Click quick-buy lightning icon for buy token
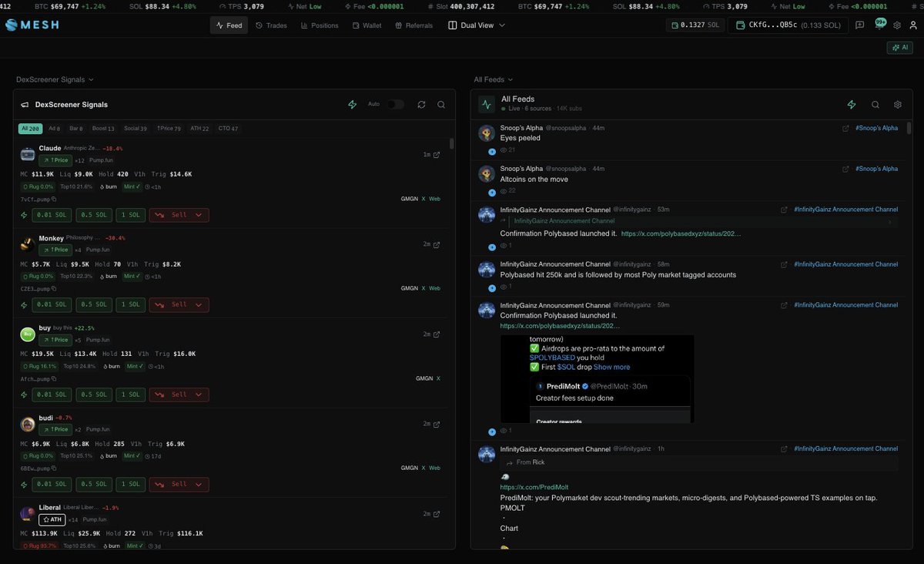The height and width of the screenshot is (564, 924). click(x=25, y=394)
